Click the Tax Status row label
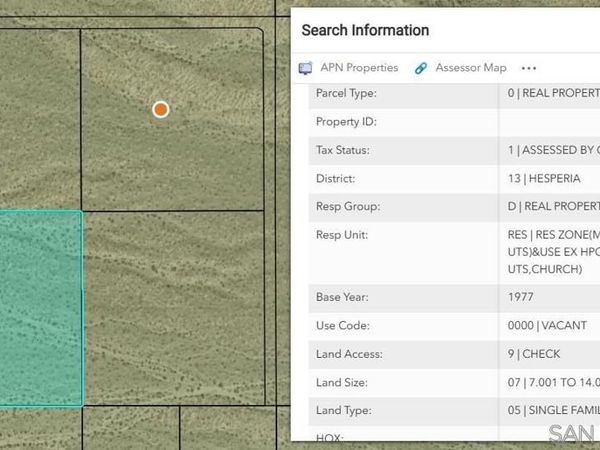 343,150
